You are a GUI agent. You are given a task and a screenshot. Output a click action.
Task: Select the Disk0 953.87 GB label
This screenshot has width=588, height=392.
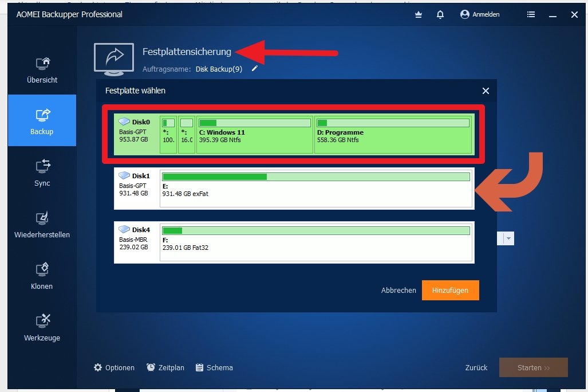pos(137,134)
